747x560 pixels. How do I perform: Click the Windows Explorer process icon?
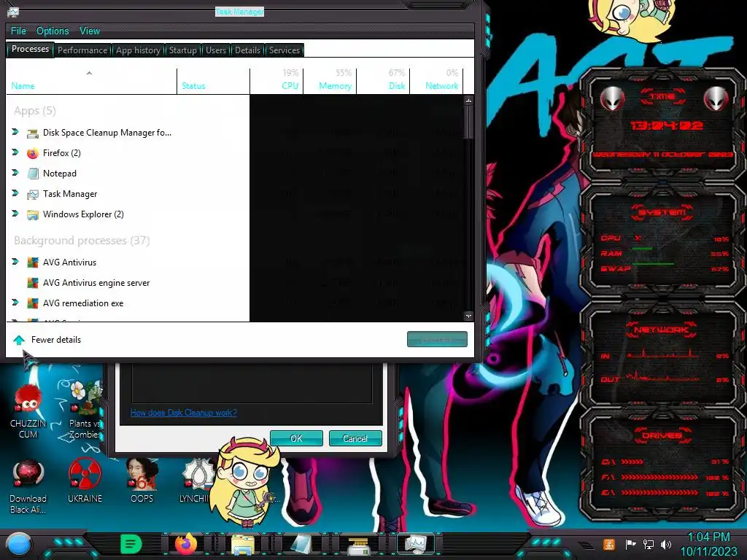click(x=32, y=215)
